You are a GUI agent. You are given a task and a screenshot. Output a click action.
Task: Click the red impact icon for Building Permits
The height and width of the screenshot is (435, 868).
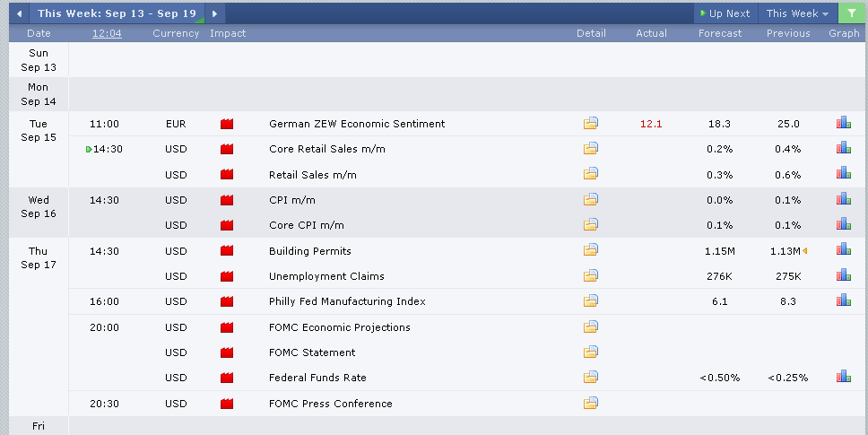[x=227, y=251]
